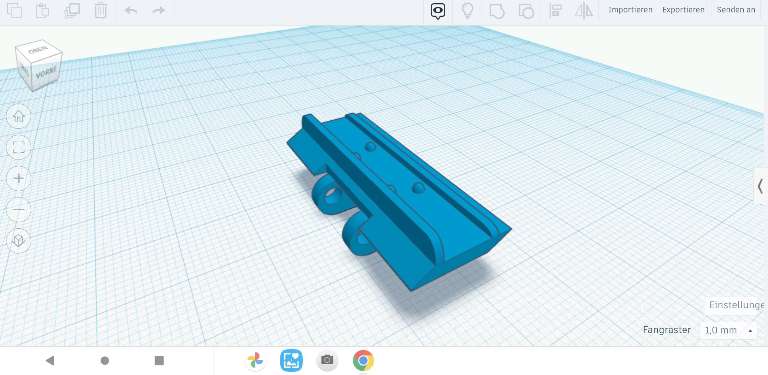Image resolution: width=768 pixels, height=375 pixels.
Task: Toggle the notes visibility eye icon
Action: click(x=438, y=11)
